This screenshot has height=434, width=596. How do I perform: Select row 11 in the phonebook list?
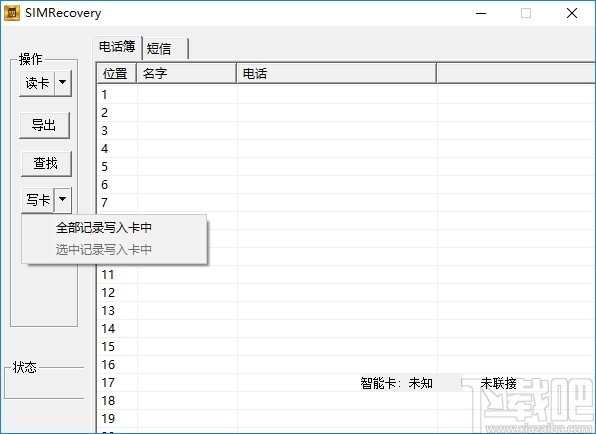tap(346, 274)
